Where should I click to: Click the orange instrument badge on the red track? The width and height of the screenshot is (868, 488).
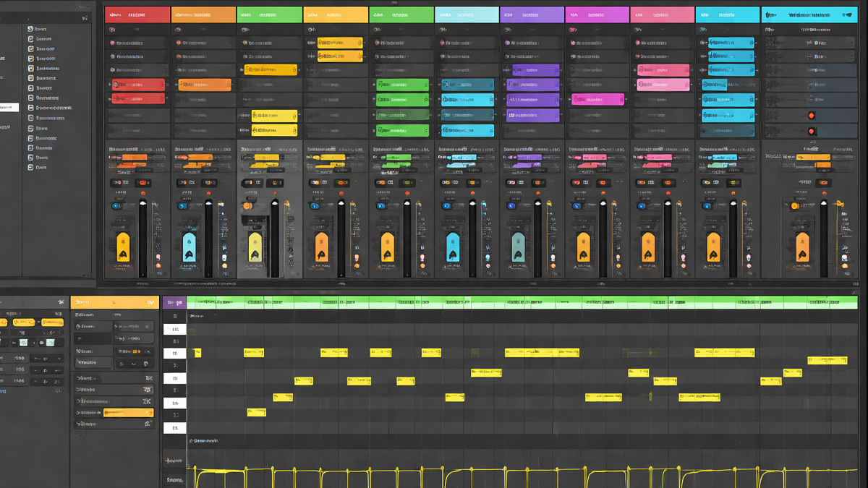click(122, 246)
